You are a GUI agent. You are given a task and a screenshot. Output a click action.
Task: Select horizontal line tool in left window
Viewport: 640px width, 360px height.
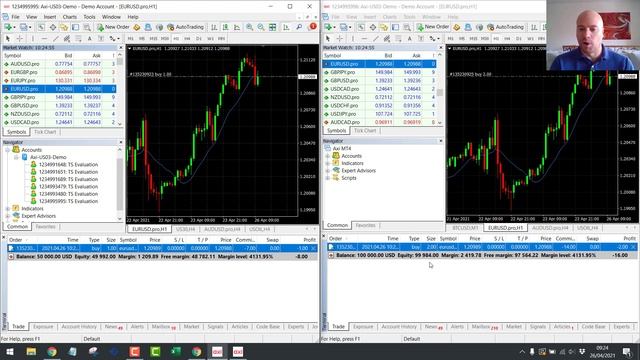tap(44, 38)
